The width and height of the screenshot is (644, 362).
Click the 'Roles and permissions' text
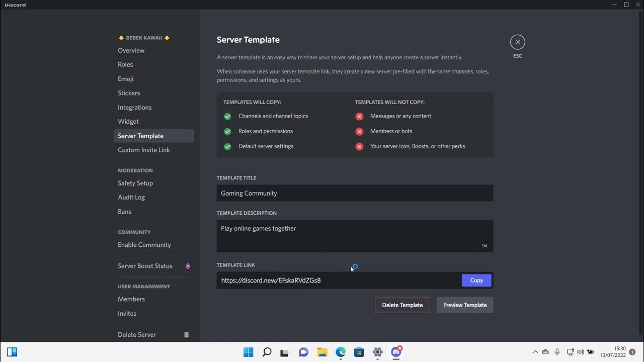click(x=266, y=131)
